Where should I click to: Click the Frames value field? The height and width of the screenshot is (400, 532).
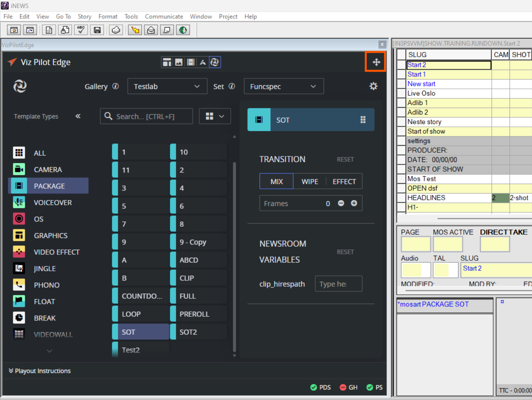coord(311,203)
